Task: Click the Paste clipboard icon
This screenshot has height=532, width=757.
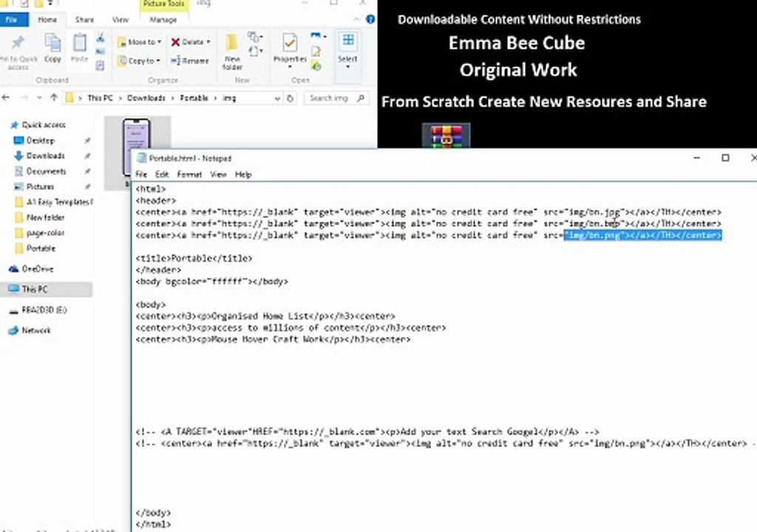Action: click(80, 42)
